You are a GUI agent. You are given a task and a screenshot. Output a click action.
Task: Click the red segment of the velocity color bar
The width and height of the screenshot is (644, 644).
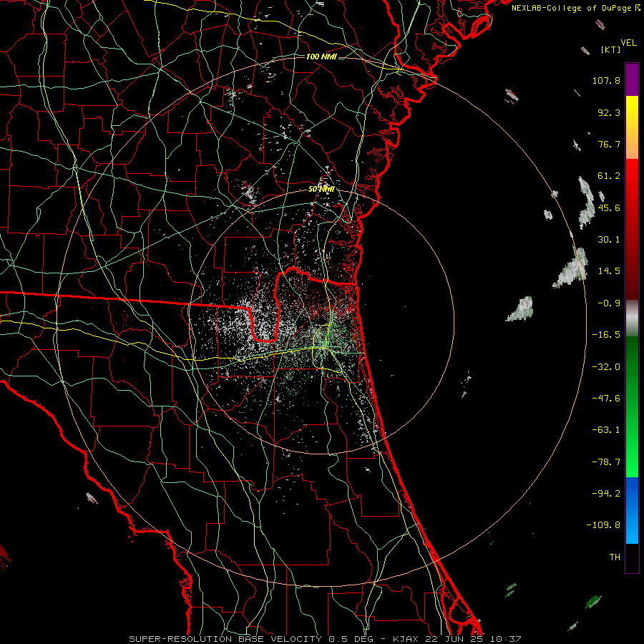coord(632,229)
